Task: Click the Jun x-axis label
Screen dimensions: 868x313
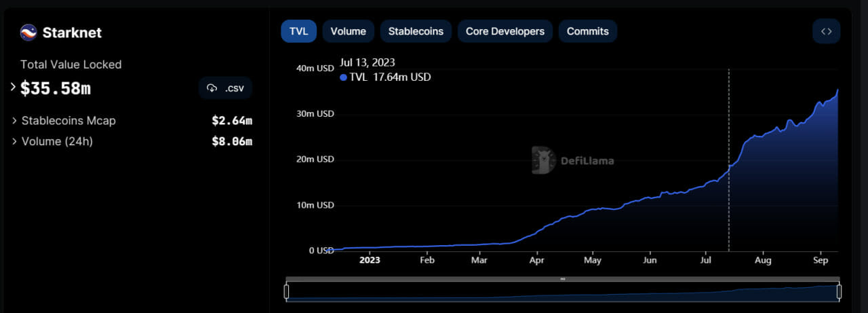Action: coord(650,260)
